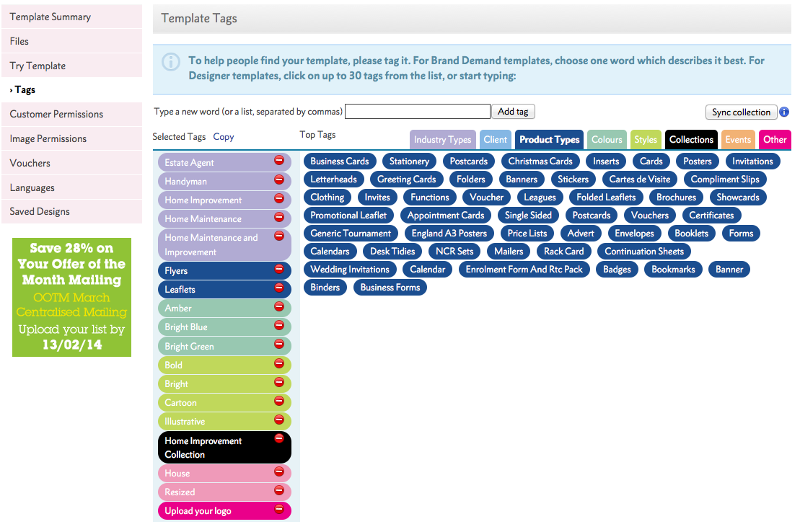Remove Home Improvement Collection tag
Viewport: 800px width, 532px height.
point(279,438)
